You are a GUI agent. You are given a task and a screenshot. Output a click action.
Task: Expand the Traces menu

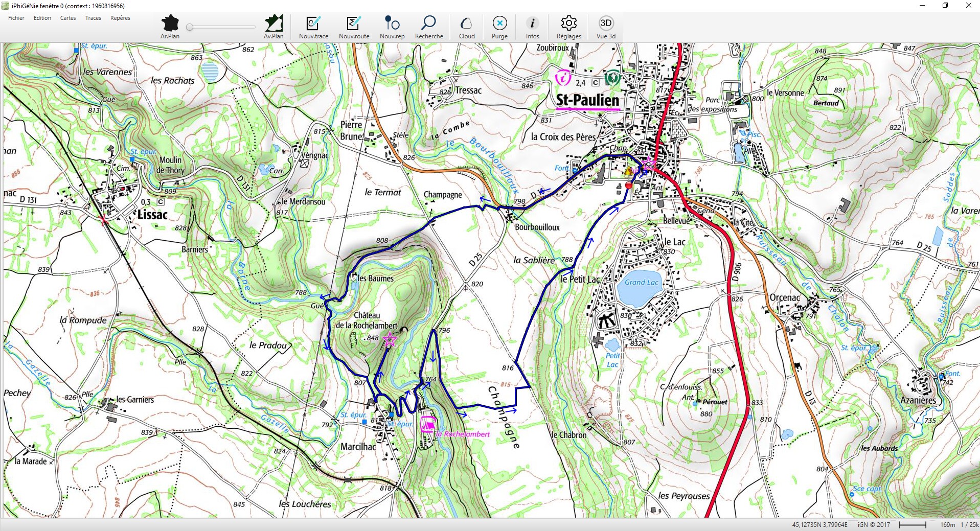tap(93, 18)
